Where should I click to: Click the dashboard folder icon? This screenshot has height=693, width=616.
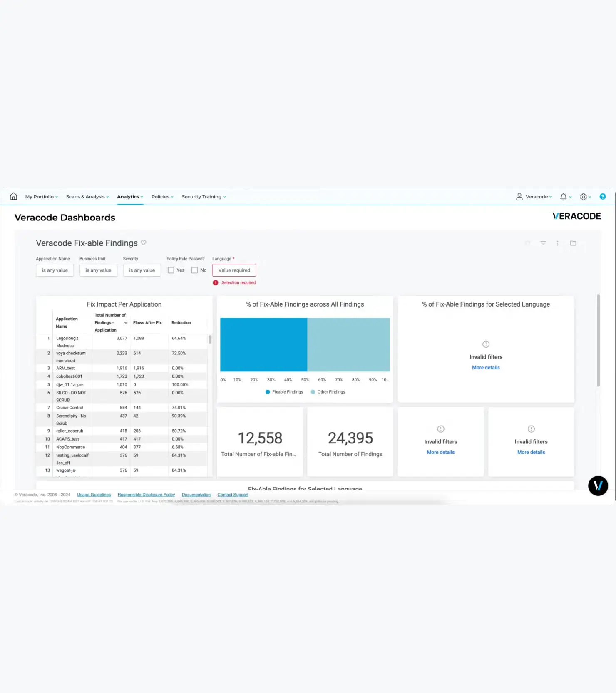[573, 243]
